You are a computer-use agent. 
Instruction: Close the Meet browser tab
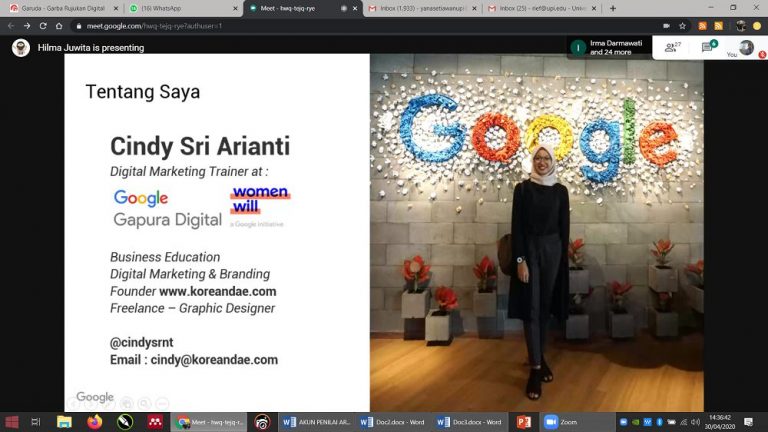[x=355, y=8]
